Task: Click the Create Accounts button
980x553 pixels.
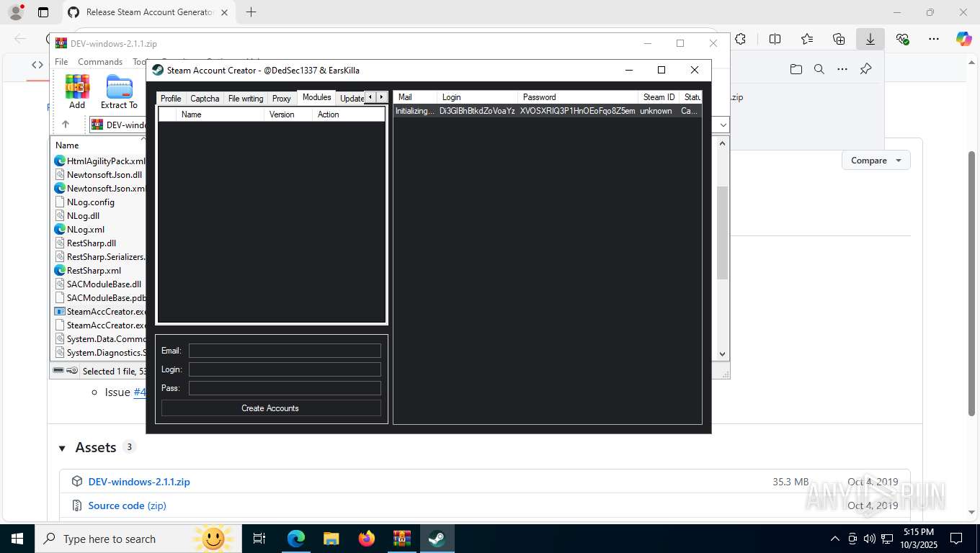Action: (270, 408)
